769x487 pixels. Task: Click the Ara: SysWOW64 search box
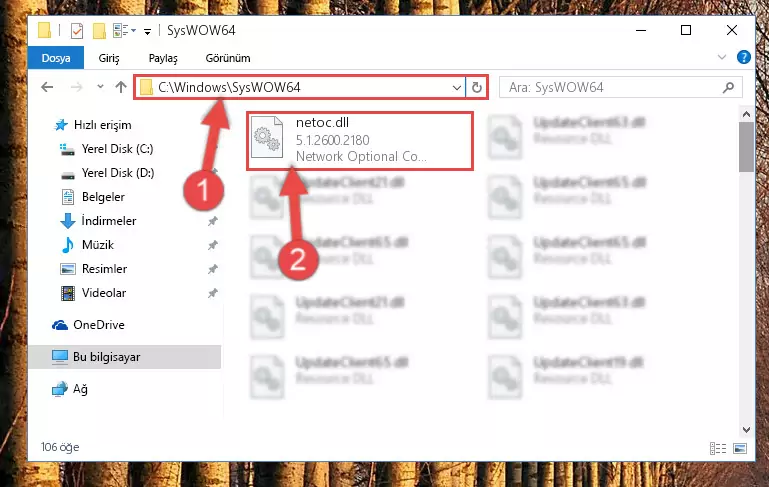pyautogui.click(x=620, y=87)
